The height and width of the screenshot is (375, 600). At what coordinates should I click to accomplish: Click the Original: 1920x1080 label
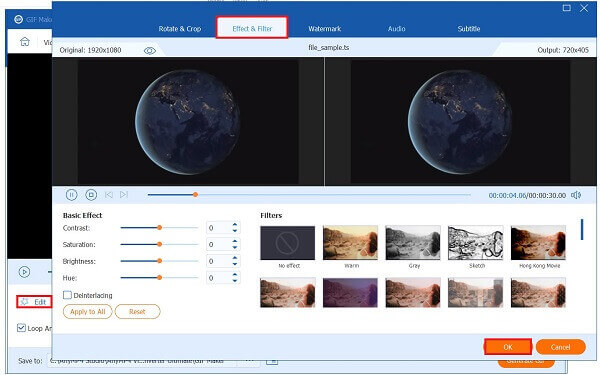pos(90,50)
